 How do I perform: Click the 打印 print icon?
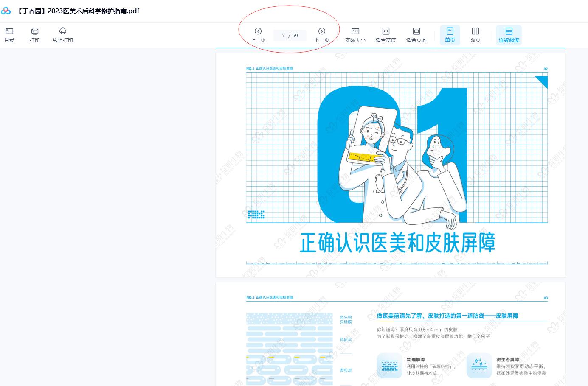34,35
